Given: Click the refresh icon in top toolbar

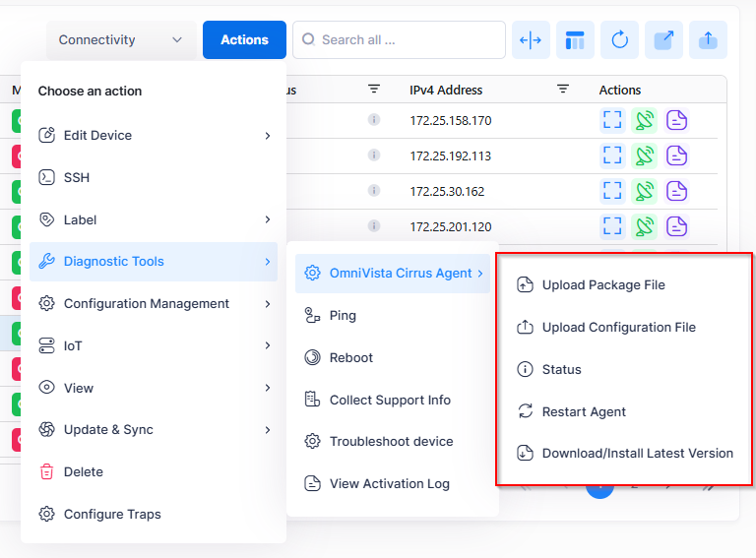Looking at the screenshot, I should point(619,40).
